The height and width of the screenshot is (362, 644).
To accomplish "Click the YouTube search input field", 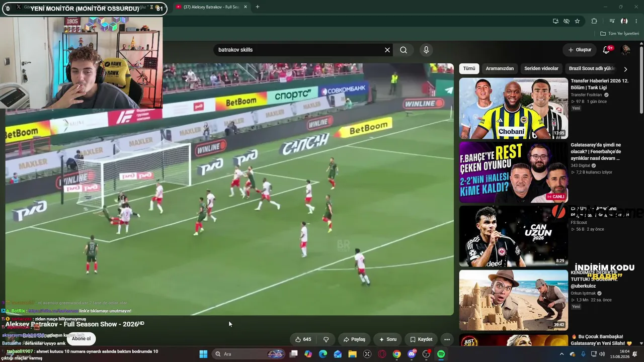I will coord(299,50).
